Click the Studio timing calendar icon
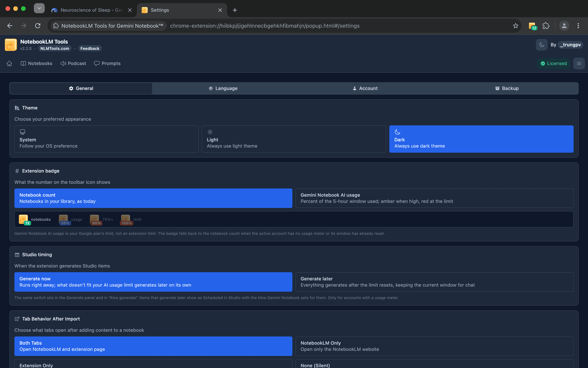 coord(17,255)
